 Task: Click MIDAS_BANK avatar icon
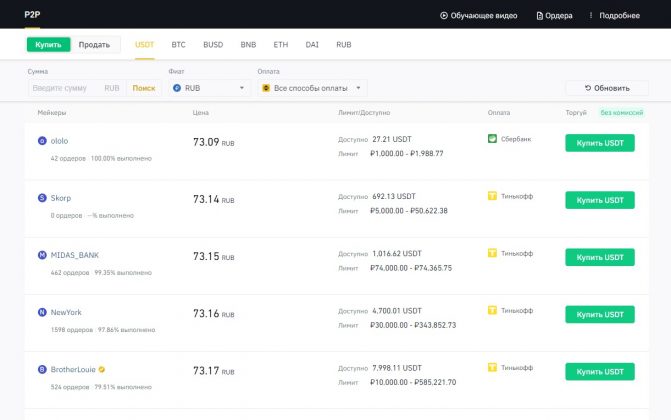tap(42, 255)
